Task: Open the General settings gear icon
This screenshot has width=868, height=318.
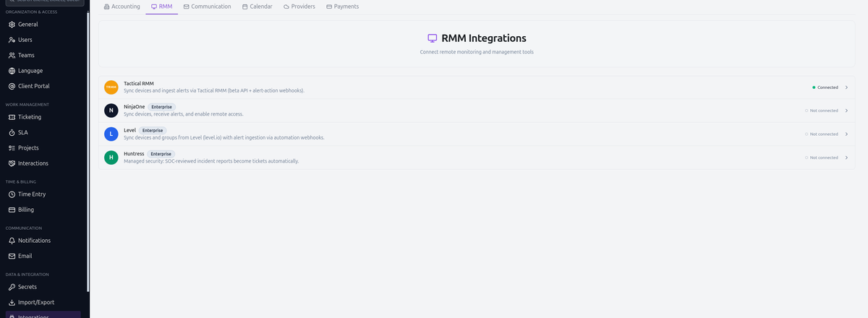Action: click(12, 25)
